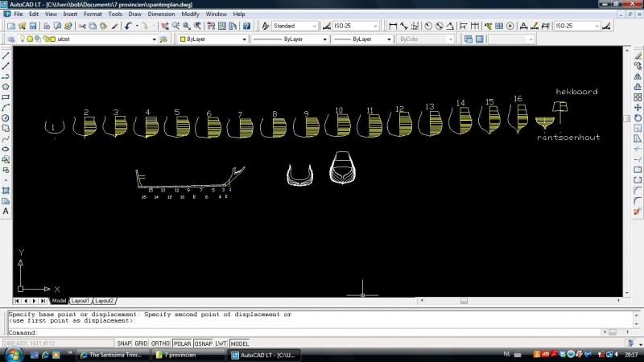Select the Move modify tool
Screen dimensions: 644x362
point(638,108)
